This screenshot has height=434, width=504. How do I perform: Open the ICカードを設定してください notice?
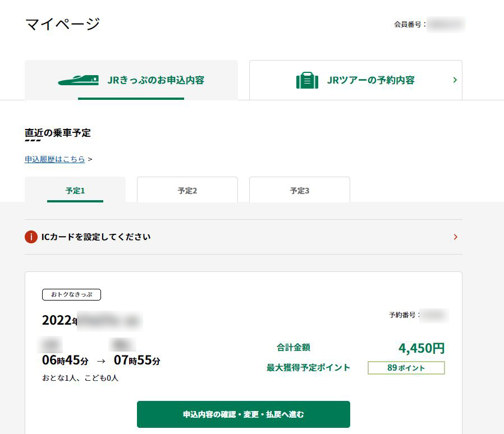pos(244,237)
